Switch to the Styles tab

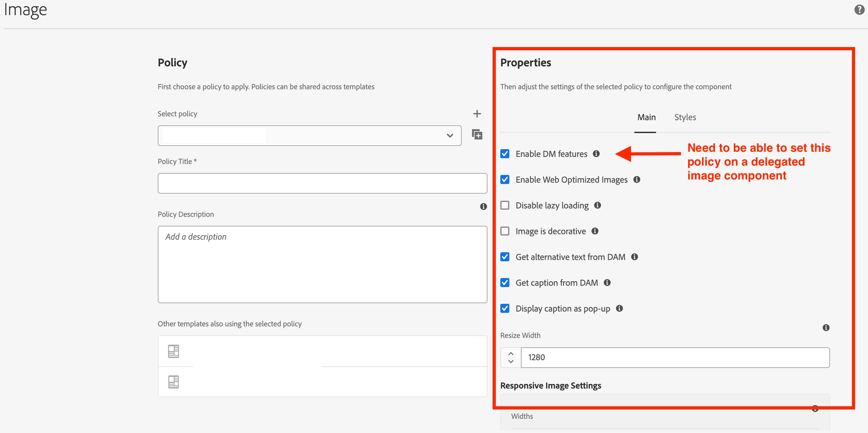point(685,117)
